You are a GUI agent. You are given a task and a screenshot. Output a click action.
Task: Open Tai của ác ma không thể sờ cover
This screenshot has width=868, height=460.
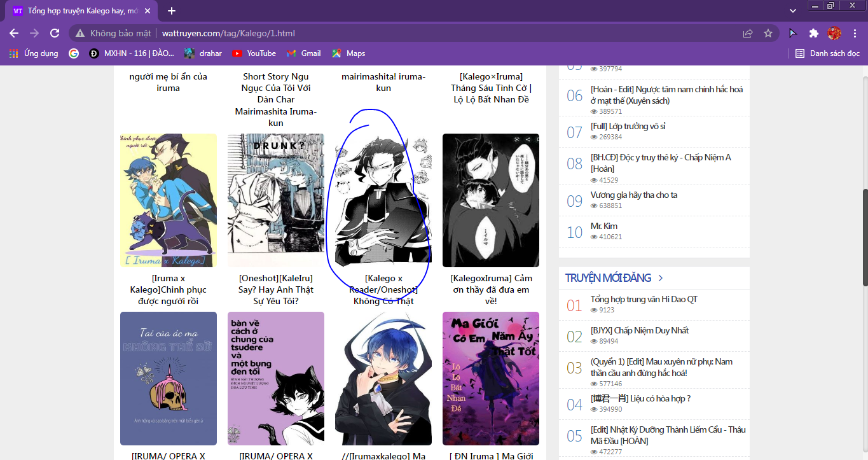(169, 379)
